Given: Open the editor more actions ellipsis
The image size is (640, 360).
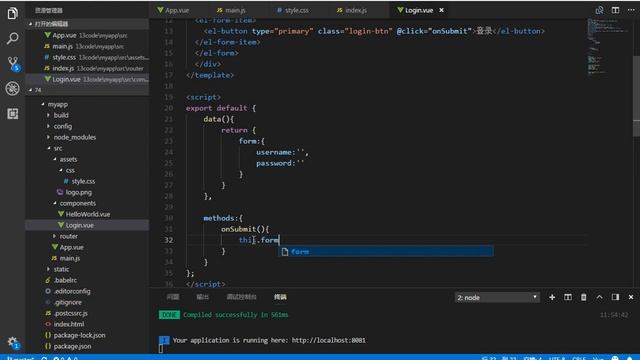Looking at the screenshot, I should point(631,10).
